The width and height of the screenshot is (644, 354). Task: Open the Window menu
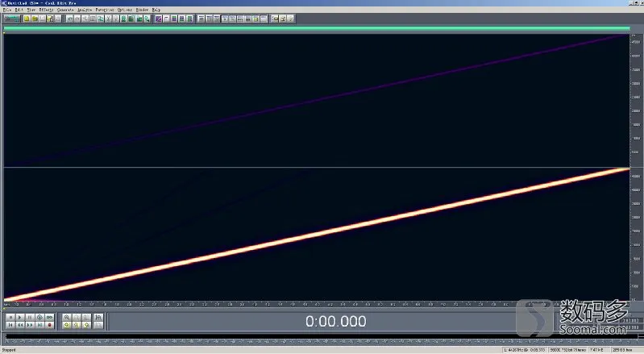coord(142,10)
